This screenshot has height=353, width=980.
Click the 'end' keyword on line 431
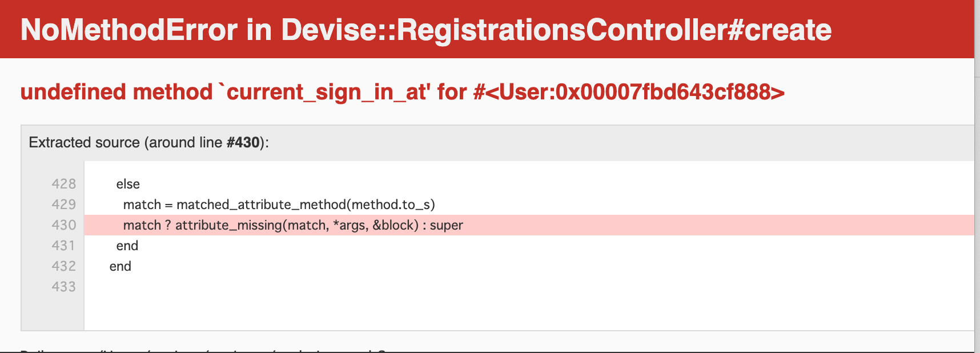[127, 246]
